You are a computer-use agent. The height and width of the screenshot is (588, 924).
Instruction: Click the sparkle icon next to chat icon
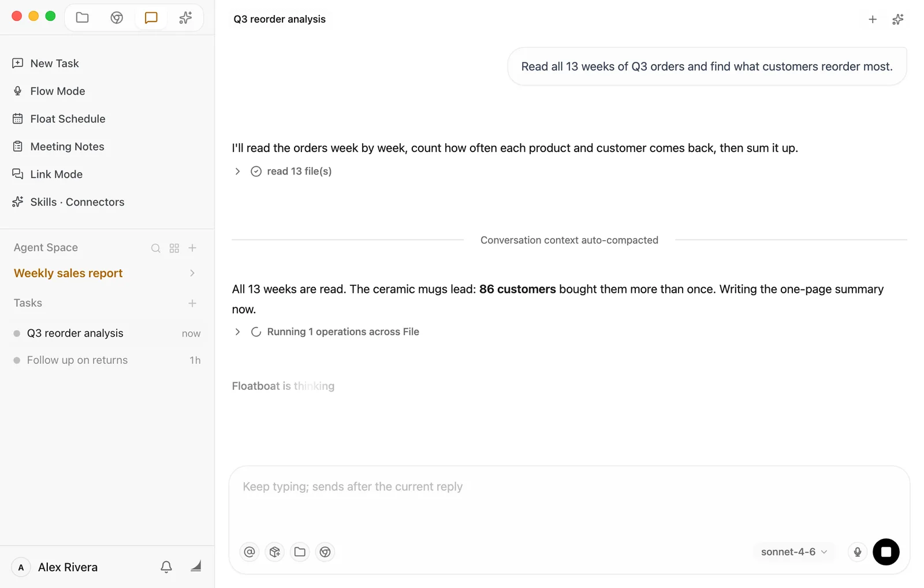pos(185,18)
